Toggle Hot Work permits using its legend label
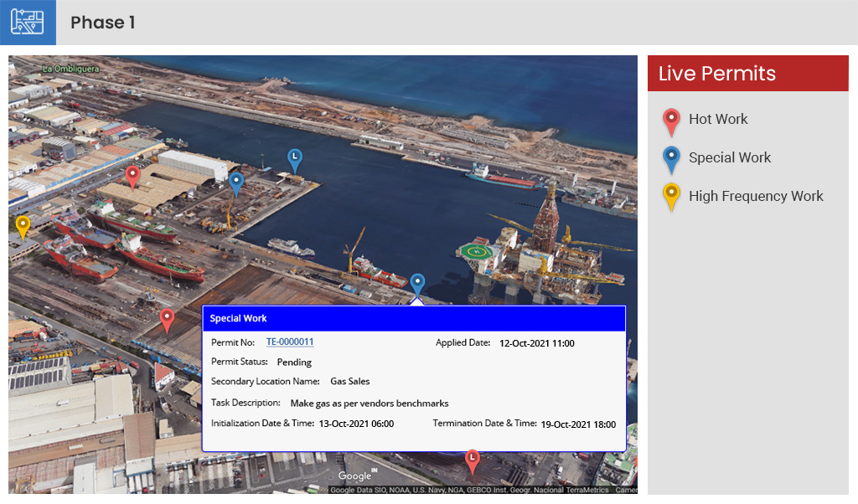Image resolution: width=858 pixels, height=504 pixels. pyautogui.click(x=718, y=119)
